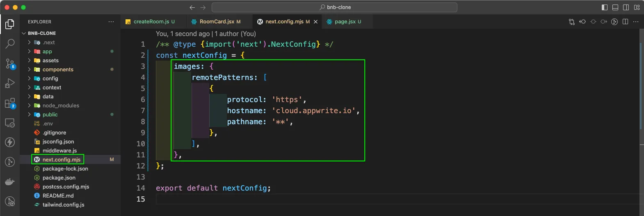
Task: Click the 'remotePatterns' property on line 4
Action: [x=223, y=77]
